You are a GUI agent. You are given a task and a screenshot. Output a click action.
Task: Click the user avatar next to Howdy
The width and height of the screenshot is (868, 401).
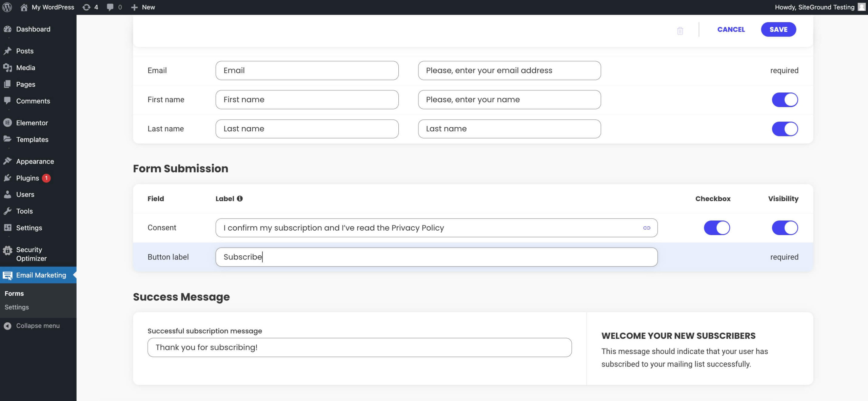(x=862, y=7)
